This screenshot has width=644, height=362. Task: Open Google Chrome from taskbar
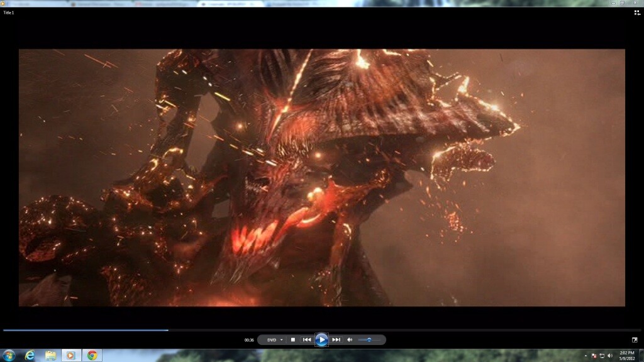coord(92,355)
